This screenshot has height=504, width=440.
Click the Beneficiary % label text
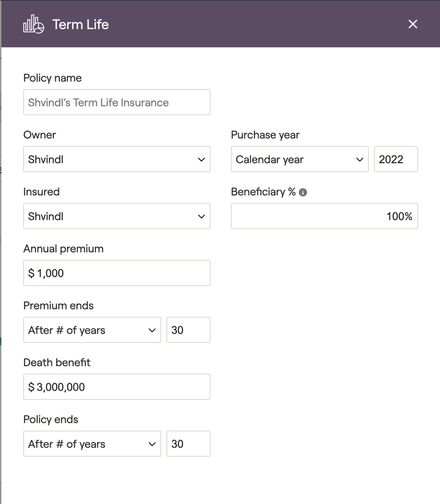click(x=263, y=192)
